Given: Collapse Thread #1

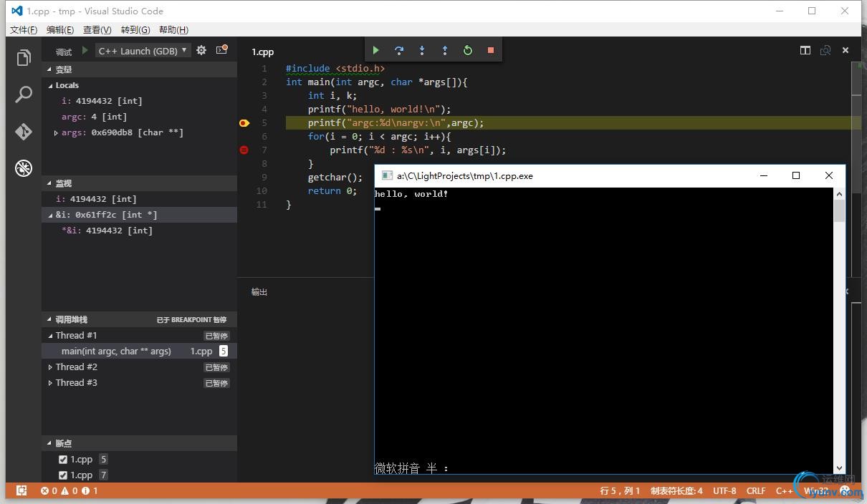Looking at the screenshot, I should [x=50, y=336].
